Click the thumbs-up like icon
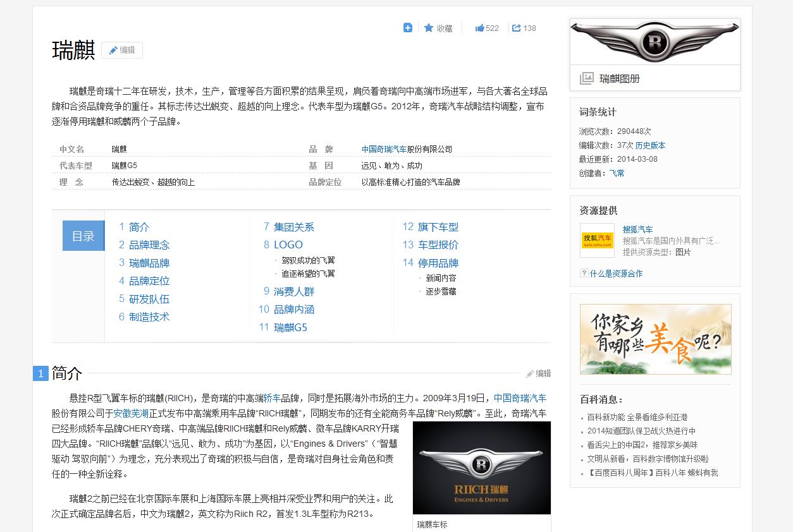 pos(480,28)
